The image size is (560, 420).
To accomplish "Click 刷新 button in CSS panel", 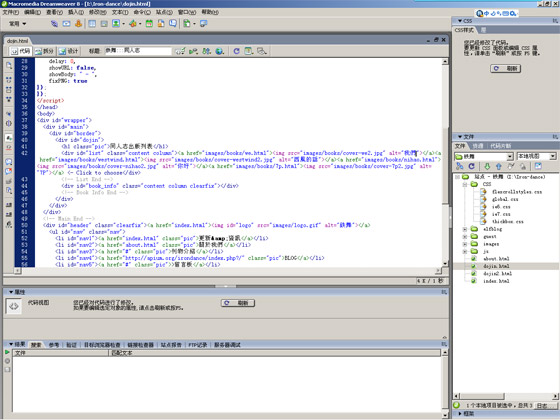I will coord(505,68).
